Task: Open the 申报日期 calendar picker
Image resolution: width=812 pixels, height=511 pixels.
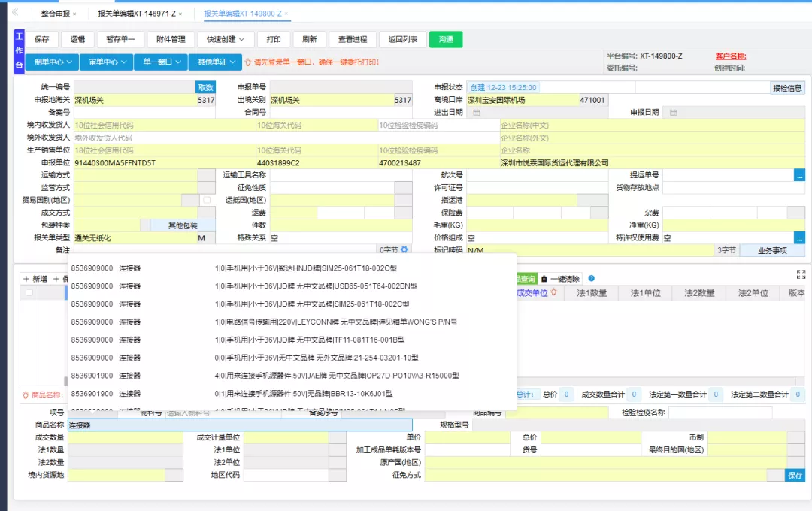Action: [x=673, y=113]
